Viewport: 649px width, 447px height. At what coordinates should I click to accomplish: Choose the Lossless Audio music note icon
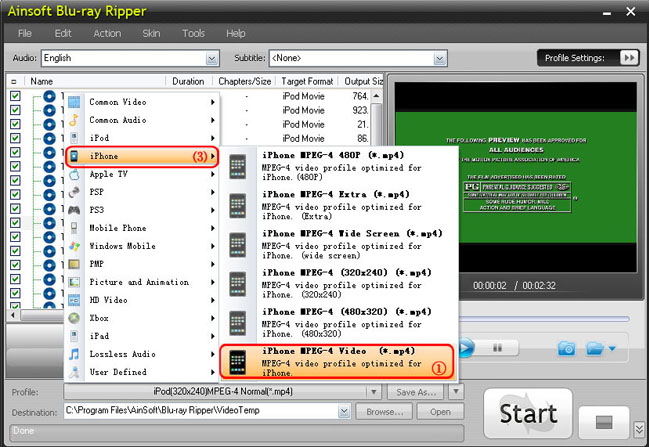[x=74, y=354]
